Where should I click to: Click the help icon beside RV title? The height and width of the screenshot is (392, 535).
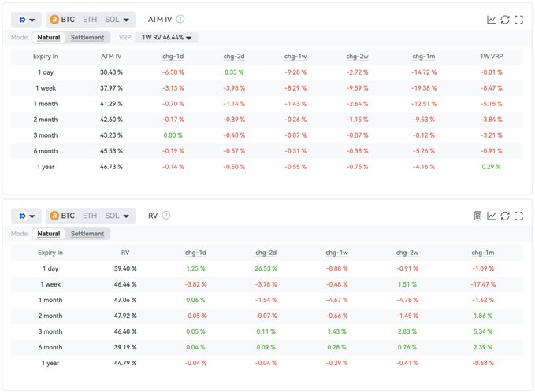click(x=166, y=215)
